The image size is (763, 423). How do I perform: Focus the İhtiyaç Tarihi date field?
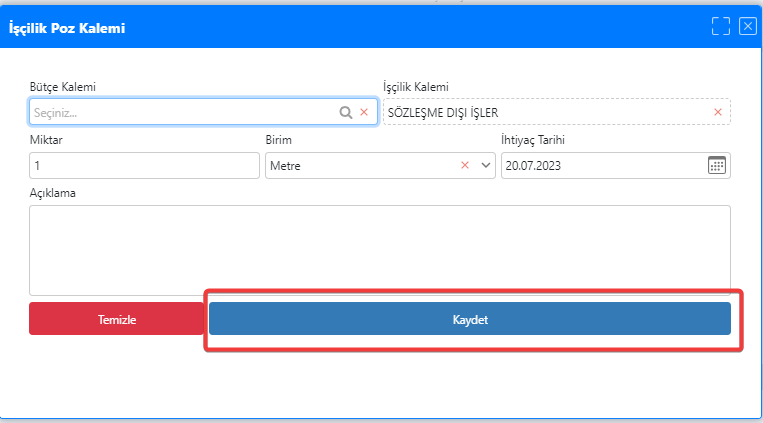pos(600,166)
